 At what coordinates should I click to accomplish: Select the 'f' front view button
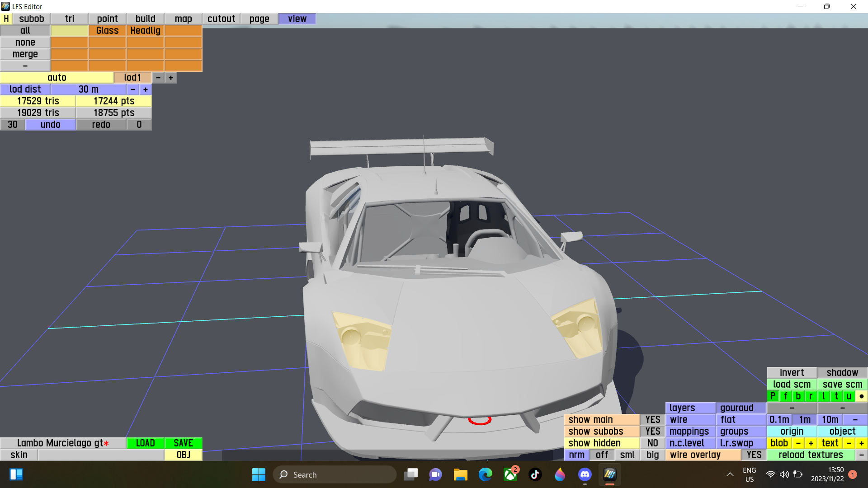pos(785,396)
